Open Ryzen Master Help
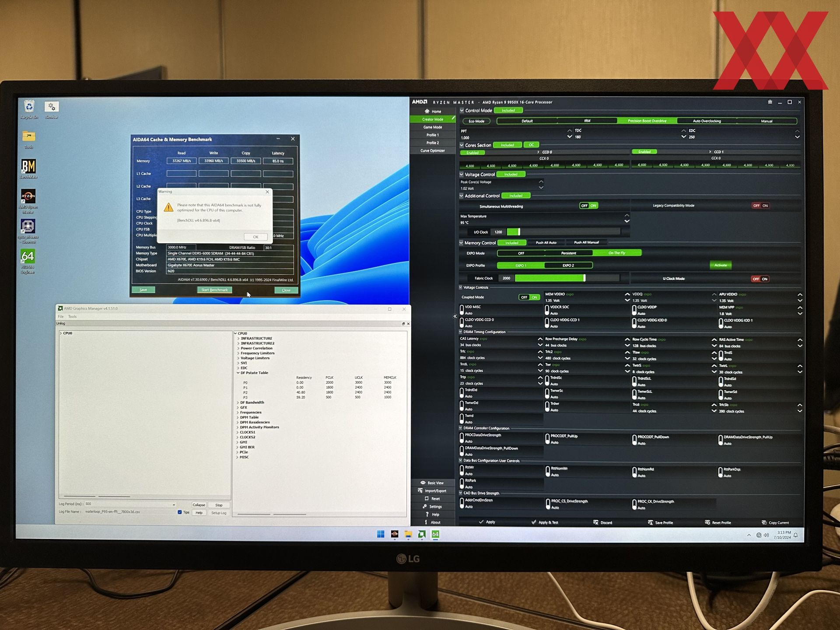840x630 pixels. [432, 514]
